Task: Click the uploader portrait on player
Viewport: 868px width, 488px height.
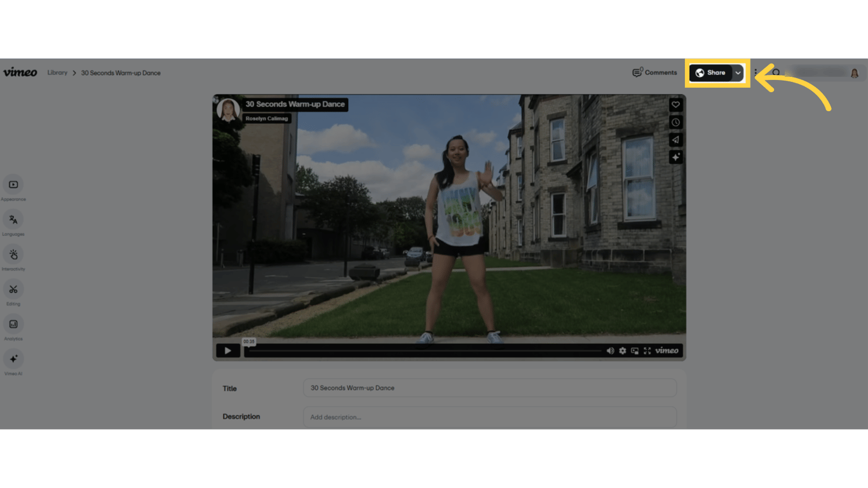Action: [228, 109]
